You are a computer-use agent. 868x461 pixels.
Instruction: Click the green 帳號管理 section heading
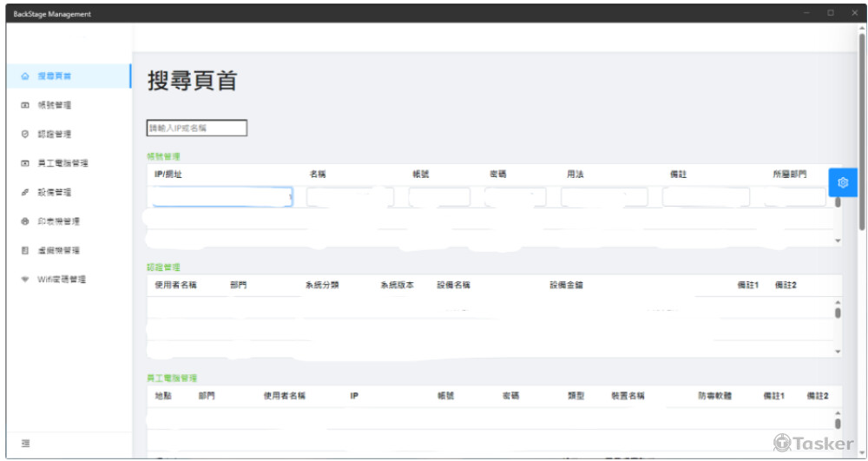point(163,156)
